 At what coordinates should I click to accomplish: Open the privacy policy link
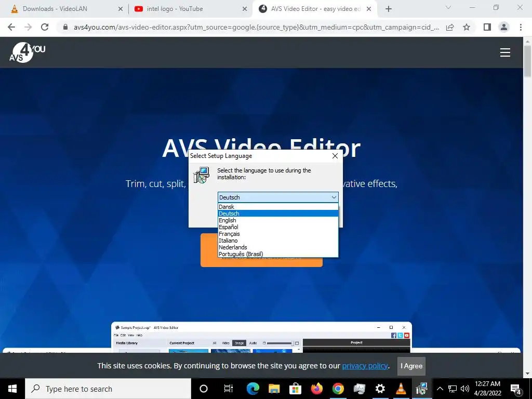point(365,366)
